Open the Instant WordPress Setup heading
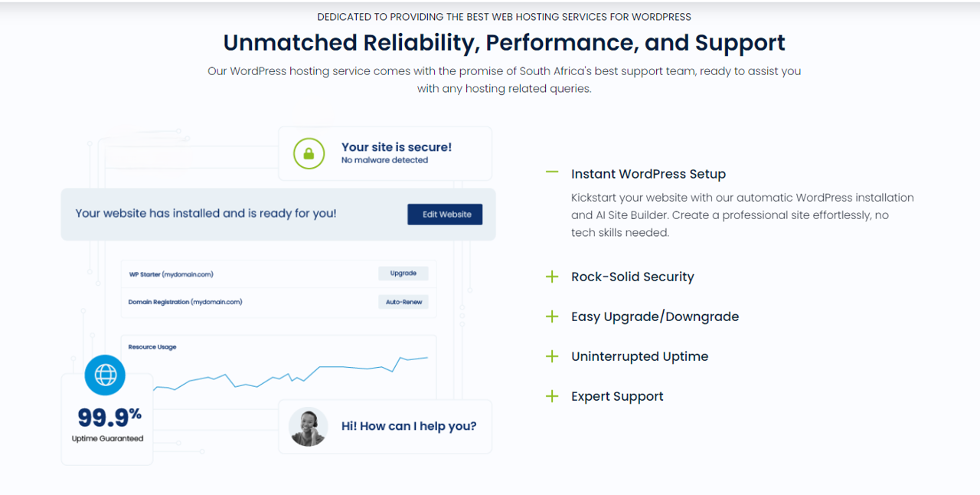 (x=648, y=174)
